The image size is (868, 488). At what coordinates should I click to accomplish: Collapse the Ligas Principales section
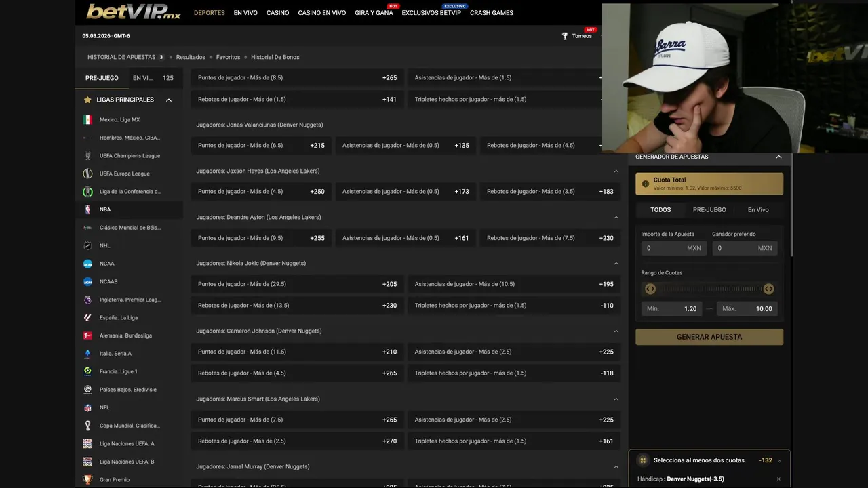[169, 100]
